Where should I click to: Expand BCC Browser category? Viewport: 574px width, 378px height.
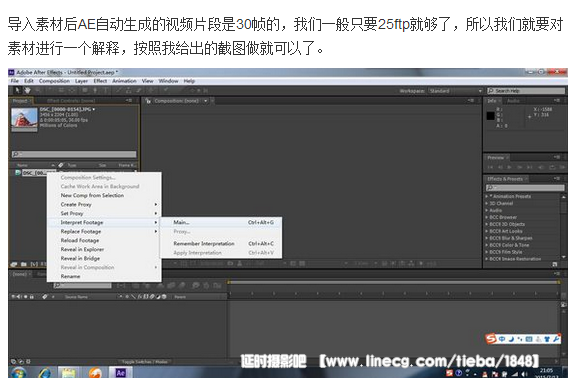click(487, 217)
